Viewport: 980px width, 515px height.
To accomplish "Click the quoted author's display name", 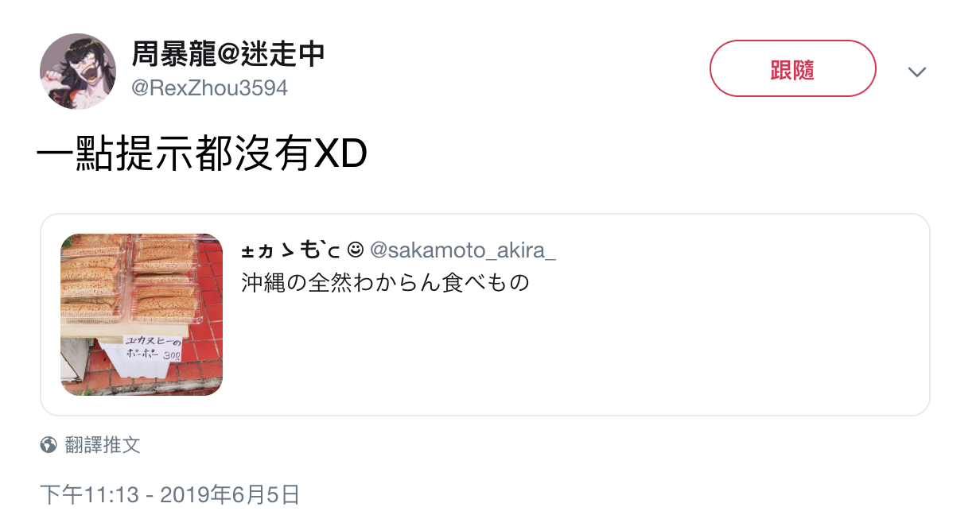I will (x=291, y=250).
